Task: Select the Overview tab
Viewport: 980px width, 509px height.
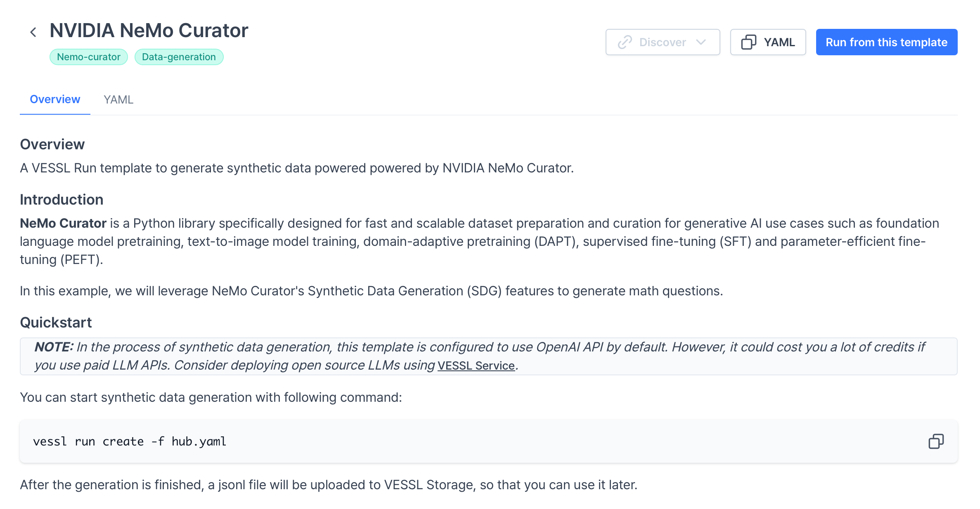Action: pos(54,99)
